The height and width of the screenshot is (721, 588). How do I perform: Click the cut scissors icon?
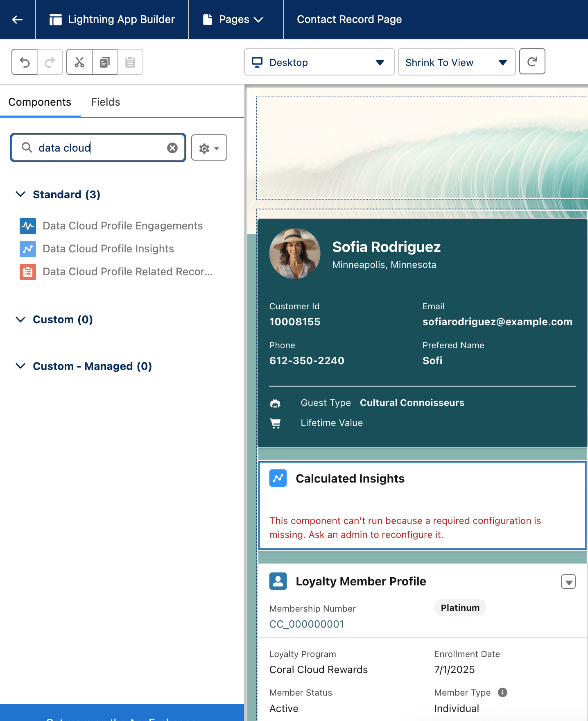coord(79,62)
